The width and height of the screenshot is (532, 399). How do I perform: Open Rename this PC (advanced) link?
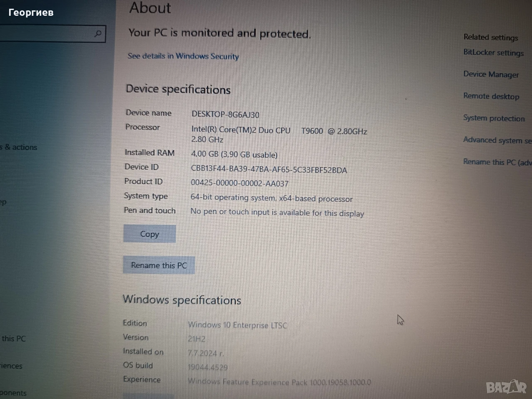[498, 162]
